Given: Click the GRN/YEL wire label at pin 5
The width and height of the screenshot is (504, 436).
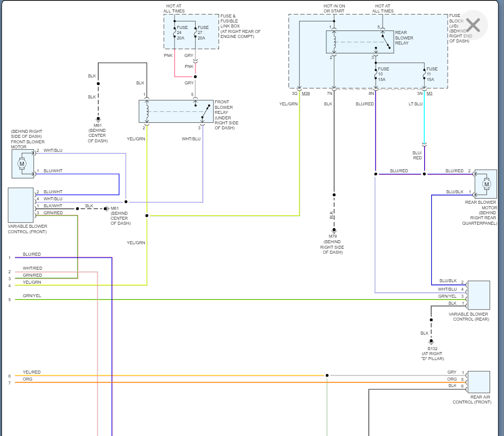Looking at the screenshot, I should tap(32, 296).
